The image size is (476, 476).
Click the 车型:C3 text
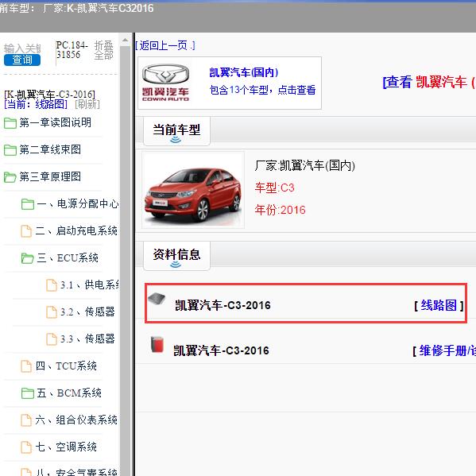click(x=274, y=188)
